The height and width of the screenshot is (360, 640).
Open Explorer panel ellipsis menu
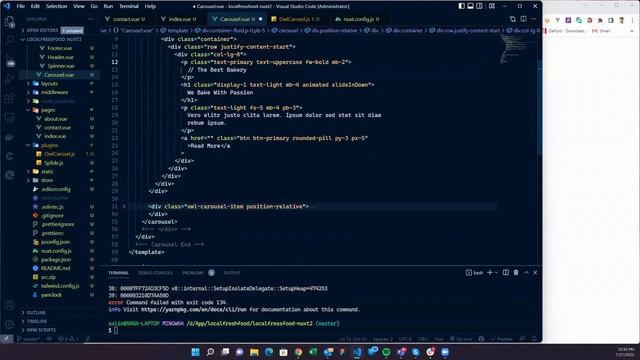(x=91, y=19)
